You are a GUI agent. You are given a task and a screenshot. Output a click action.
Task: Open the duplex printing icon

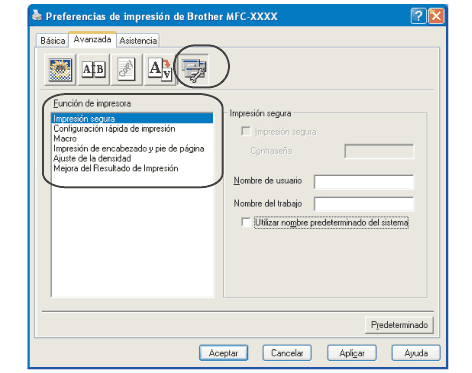point(94,70)
